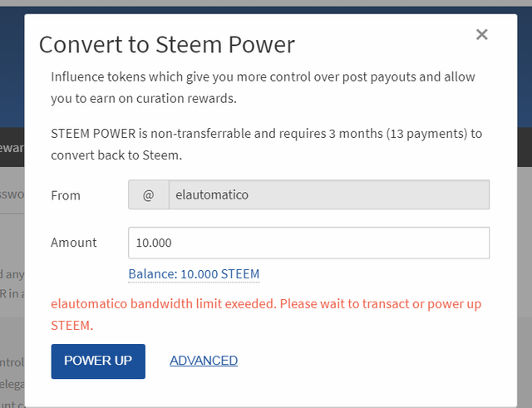Screen dimensions: 532x408
Task: Focus the Amount field showing 10.000
Action: pyautogui.click(x=308, y=243)
